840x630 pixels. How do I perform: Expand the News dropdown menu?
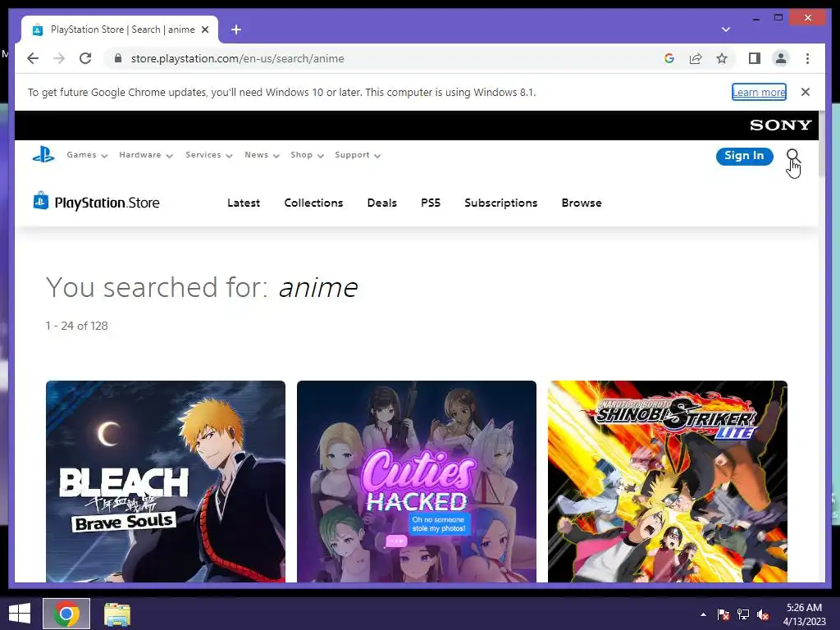[x=262, y=155]
